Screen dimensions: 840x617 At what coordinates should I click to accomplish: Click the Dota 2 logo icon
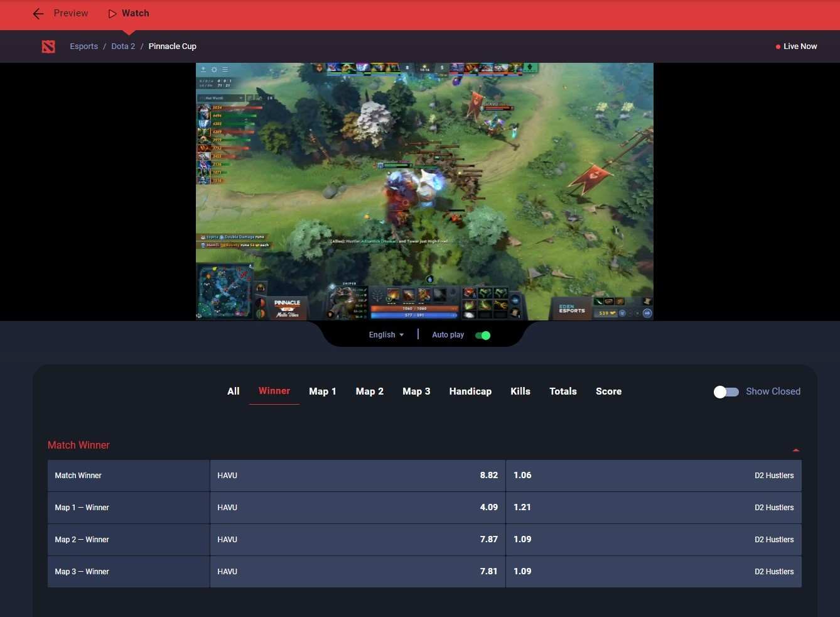tap(48, 46)
